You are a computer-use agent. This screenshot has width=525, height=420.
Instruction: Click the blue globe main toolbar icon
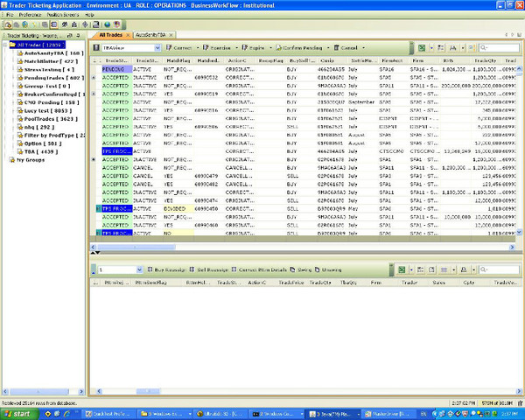pos(107,24)
